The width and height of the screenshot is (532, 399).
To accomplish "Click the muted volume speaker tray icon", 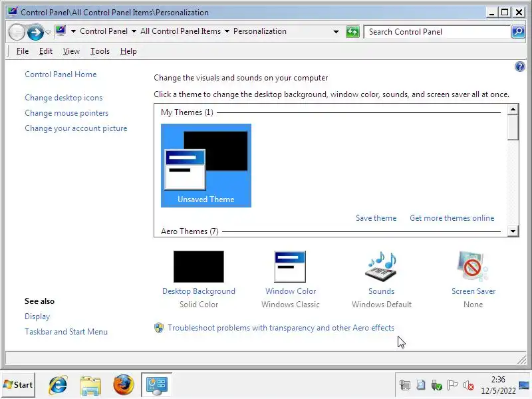I will pyautogui.click(x=469, y=385).
